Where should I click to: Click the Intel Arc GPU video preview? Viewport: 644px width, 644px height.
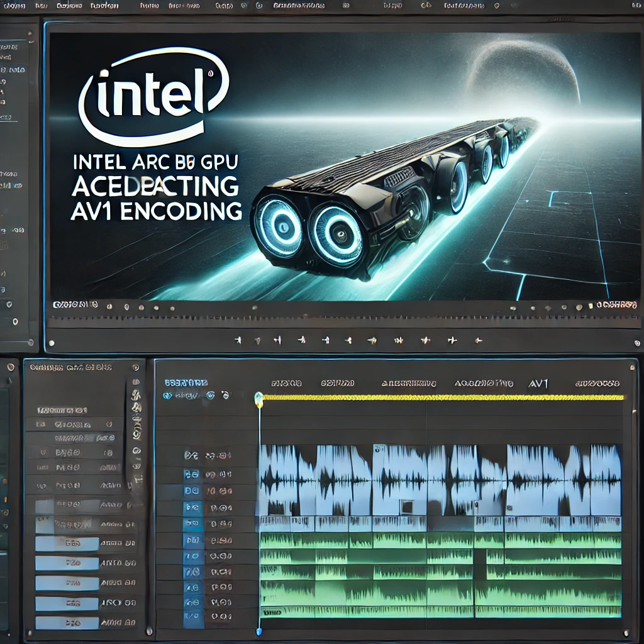(345, 166)
